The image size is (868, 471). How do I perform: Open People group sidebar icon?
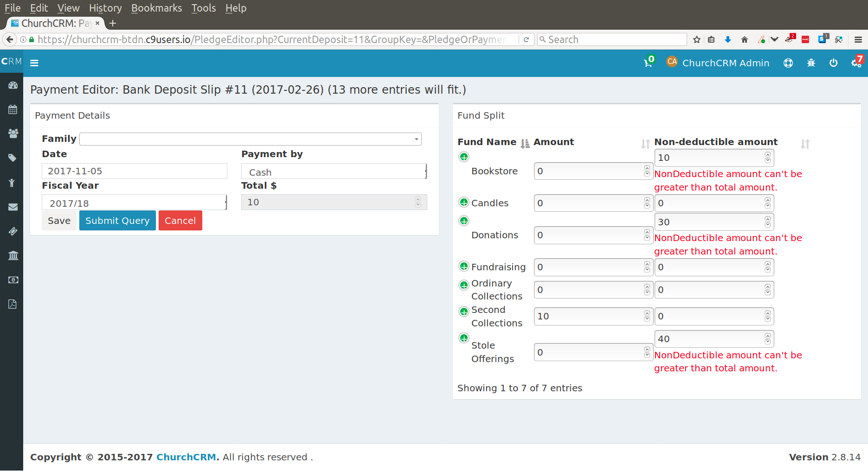click(x=13, y=134)
